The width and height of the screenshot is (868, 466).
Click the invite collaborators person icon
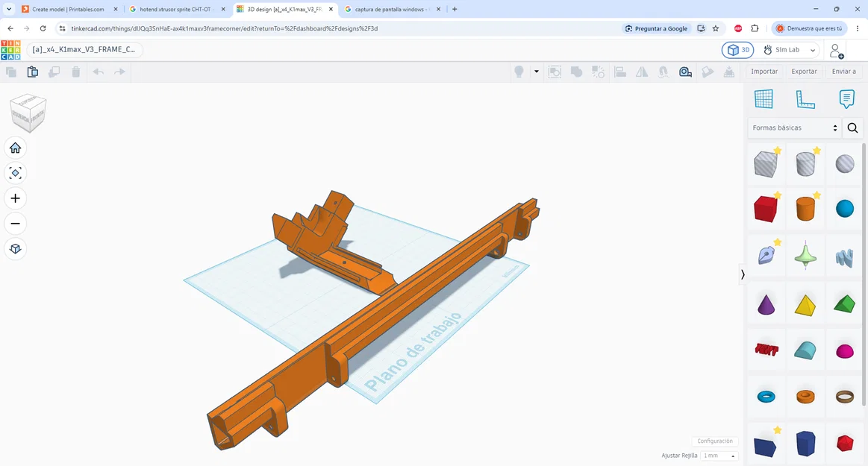pyautogui.click(x=837, y=50)
